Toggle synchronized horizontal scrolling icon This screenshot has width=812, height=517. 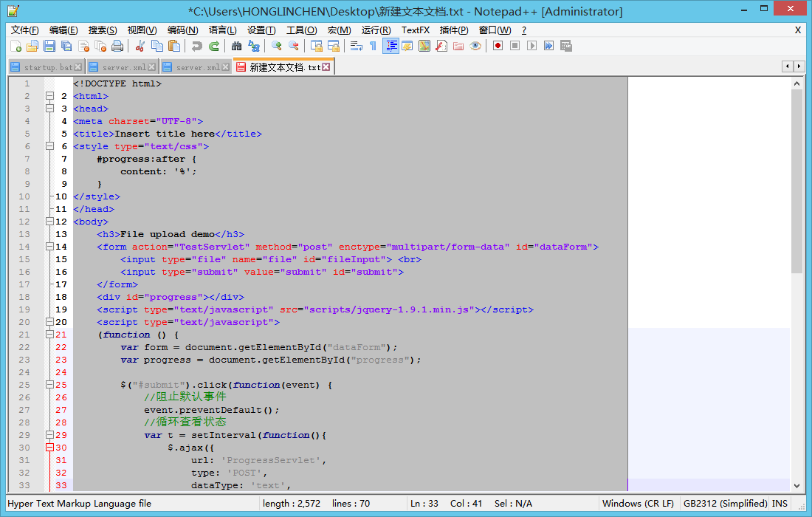pyautogui.click(x=334, y=46)
